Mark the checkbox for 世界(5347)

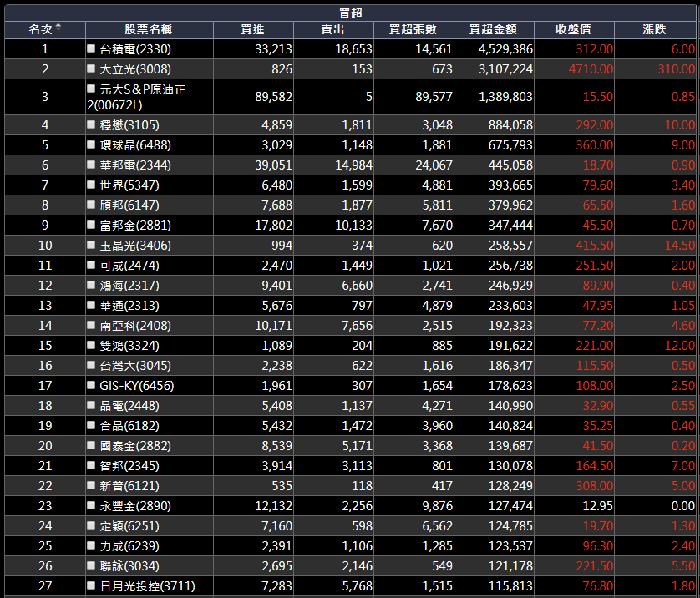[x=91, y=185]
